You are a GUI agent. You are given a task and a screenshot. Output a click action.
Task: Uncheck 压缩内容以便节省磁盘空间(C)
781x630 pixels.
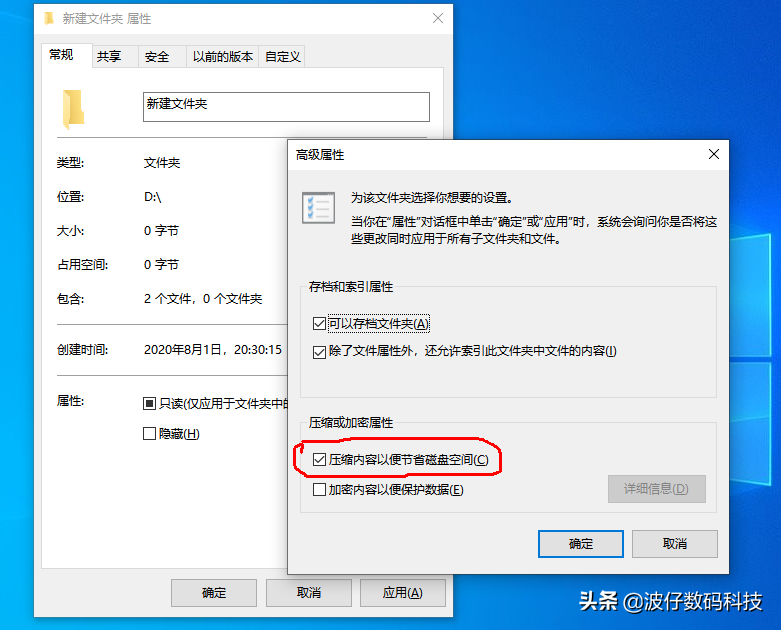[319, 459]
